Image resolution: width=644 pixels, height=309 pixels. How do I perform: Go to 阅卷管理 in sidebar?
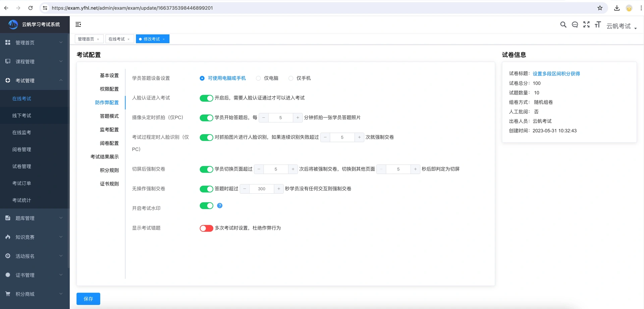pyautogui.click(x=22, y=149)
